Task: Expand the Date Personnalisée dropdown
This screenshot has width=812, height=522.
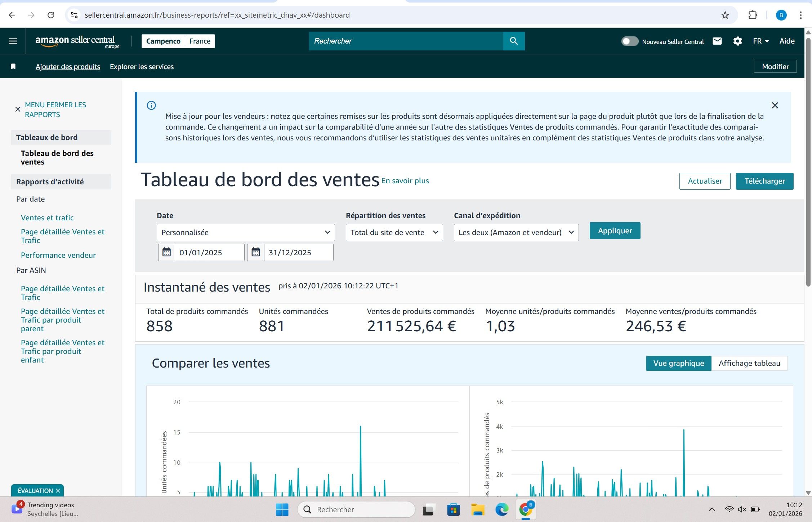Action: tap(246, 233)
